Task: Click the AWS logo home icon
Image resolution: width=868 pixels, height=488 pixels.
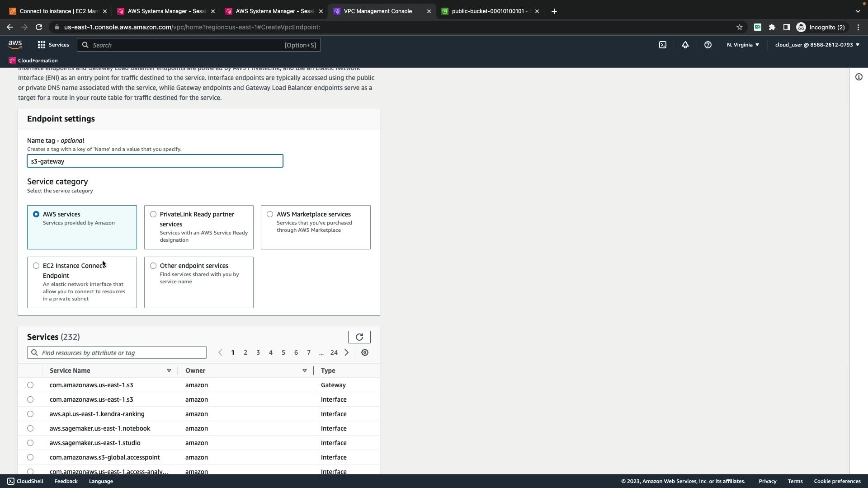Action: click(x=15, y=44)
